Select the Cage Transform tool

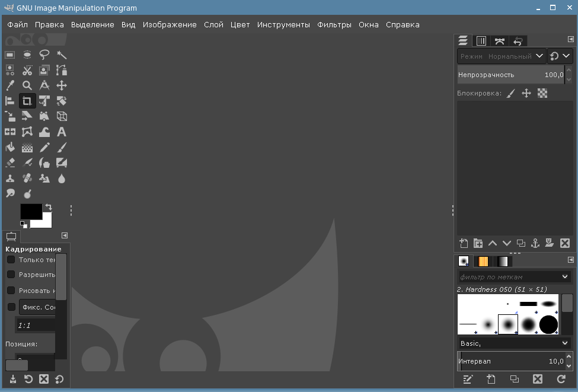click(27, 132)
